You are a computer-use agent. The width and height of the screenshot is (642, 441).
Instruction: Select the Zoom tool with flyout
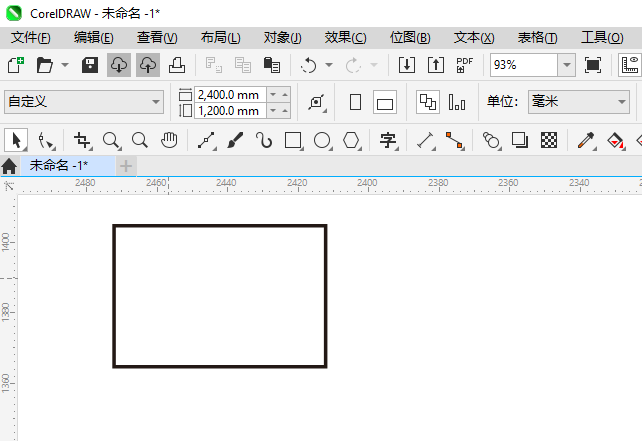click(x=111, y=140)
